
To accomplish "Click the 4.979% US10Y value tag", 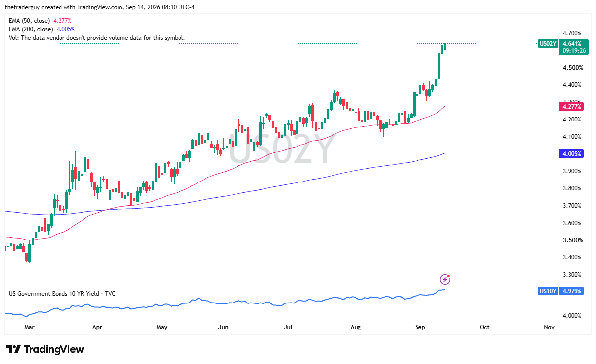I will 572,291.
